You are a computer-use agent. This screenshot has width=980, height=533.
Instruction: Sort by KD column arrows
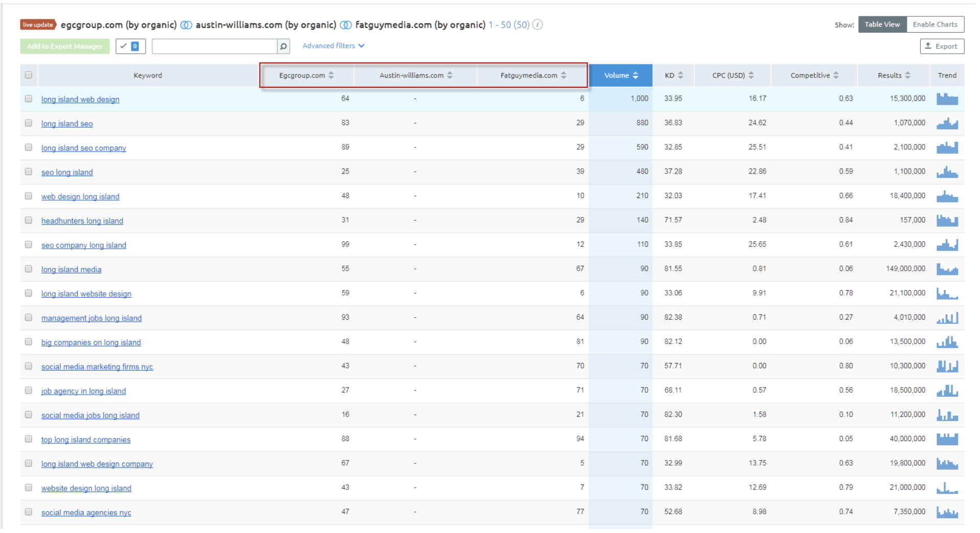click(680, 76)
